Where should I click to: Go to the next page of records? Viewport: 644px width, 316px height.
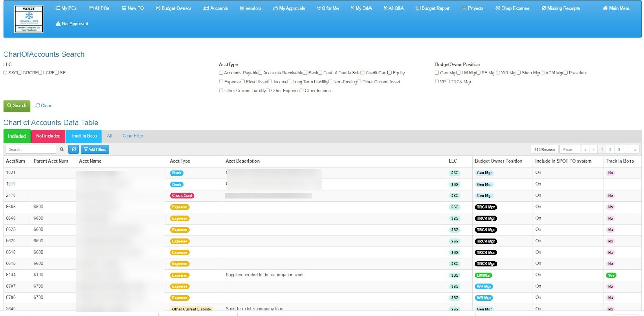[627, 149]
